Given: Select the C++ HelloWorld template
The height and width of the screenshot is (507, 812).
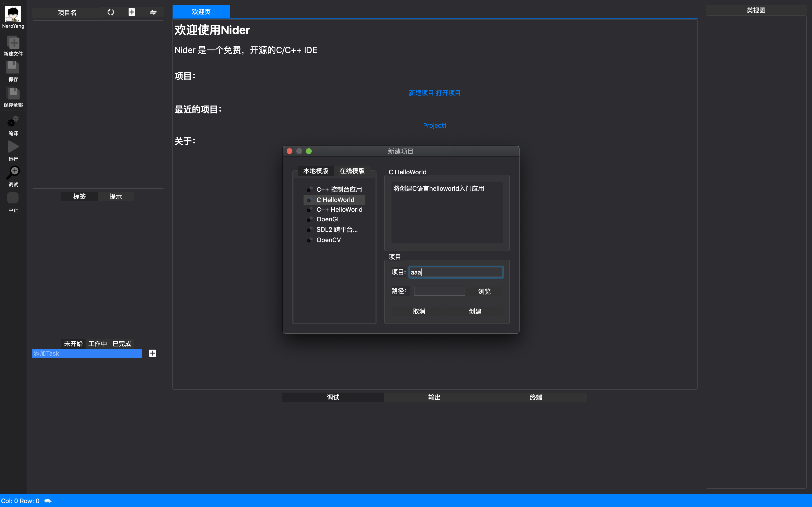Looking at the screenshot, I should [x=339, y=210].
